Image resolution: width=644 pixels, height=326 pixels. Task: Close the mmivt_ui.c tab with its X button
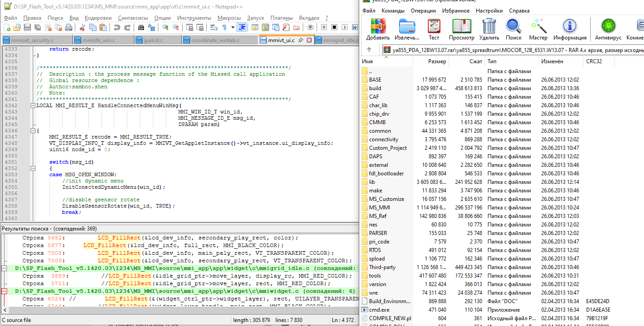(309, 40)
